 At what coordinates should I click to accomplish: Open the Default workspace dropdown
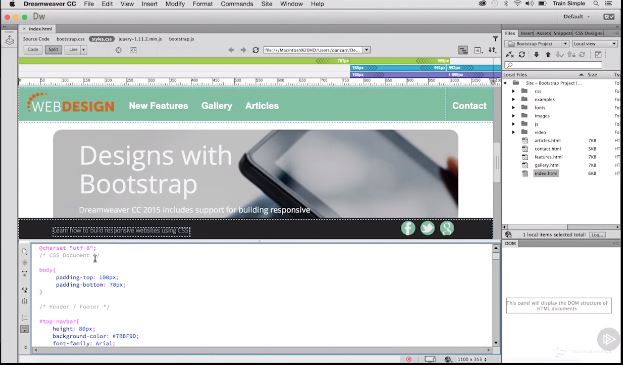point(577,17)
